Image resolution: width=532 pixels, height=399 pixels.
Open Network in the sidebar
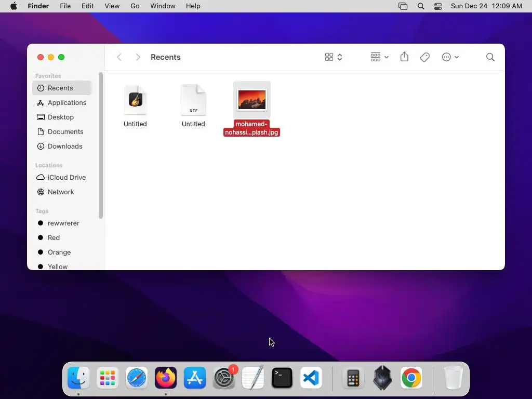coord(62,192)
